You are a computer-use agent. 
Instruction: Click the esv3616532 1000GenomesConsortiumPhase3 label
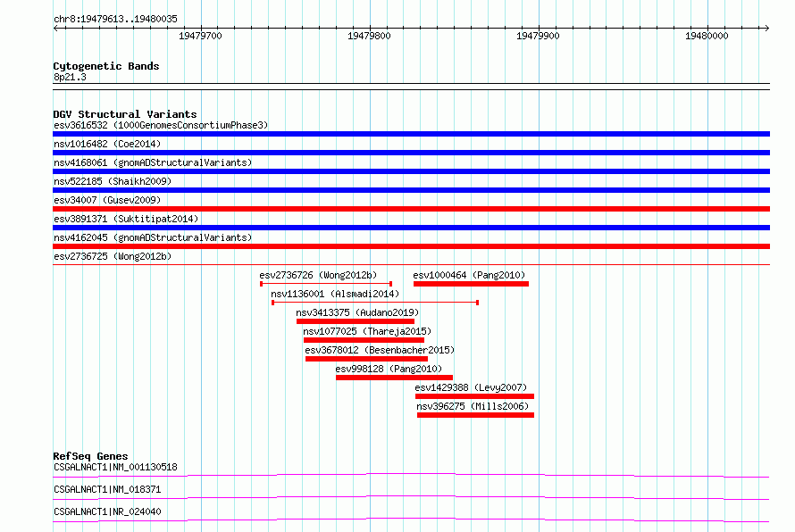coord(161,125)
